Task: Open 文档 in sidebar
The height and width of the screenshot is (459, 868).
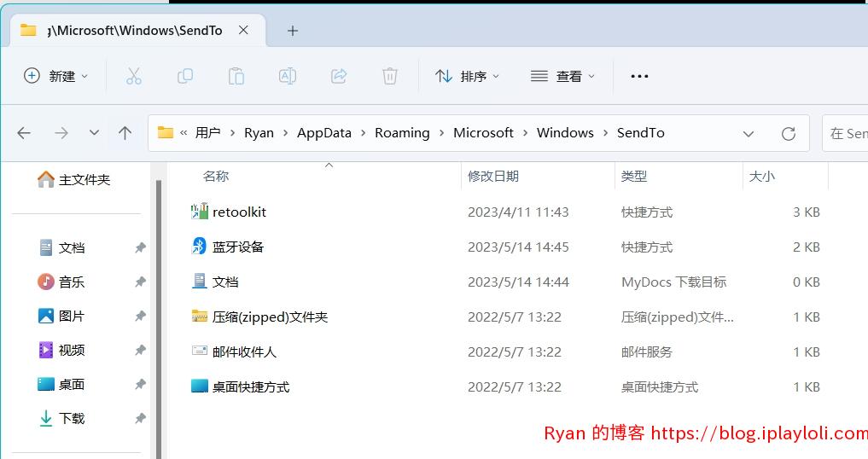Action: 62,247
